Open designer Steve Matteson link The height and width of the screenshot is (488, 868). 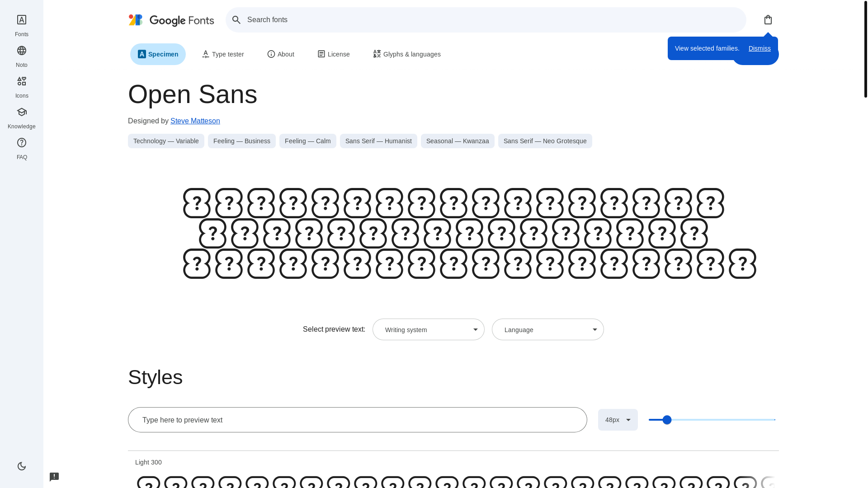pos(195,121)
